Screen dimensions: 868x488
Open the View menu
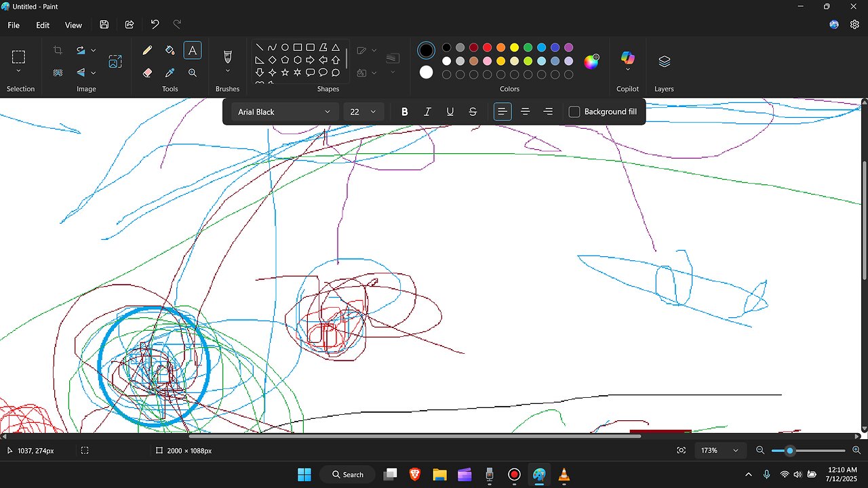tap(73, 25)
